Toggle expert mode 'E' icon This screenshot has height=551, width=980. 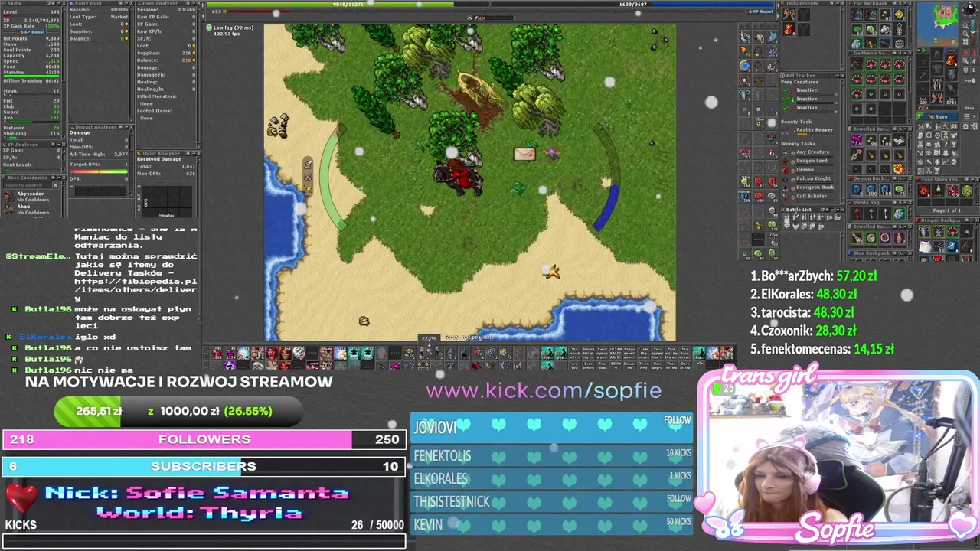[x=974, y=70]
